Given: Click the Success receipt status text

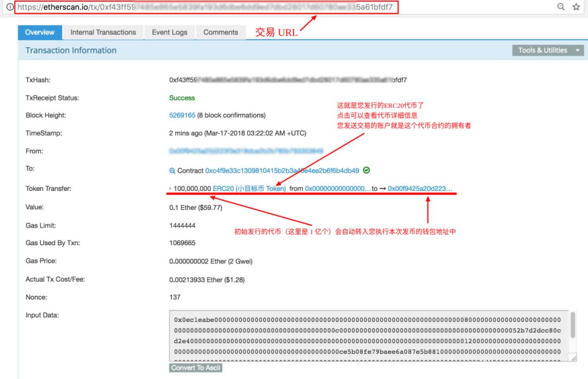Looking at the screenshot, I should click(182, 98).
